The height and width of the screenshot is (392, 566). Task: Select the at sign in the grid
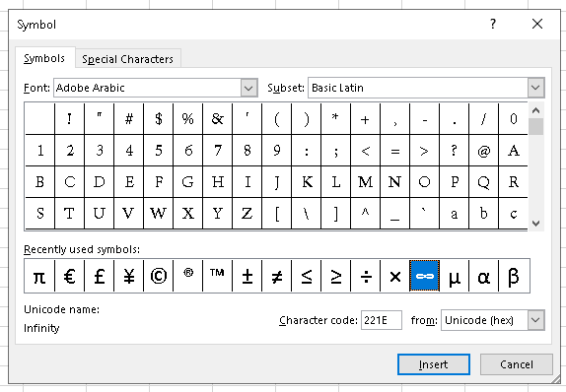click(484, 151)
